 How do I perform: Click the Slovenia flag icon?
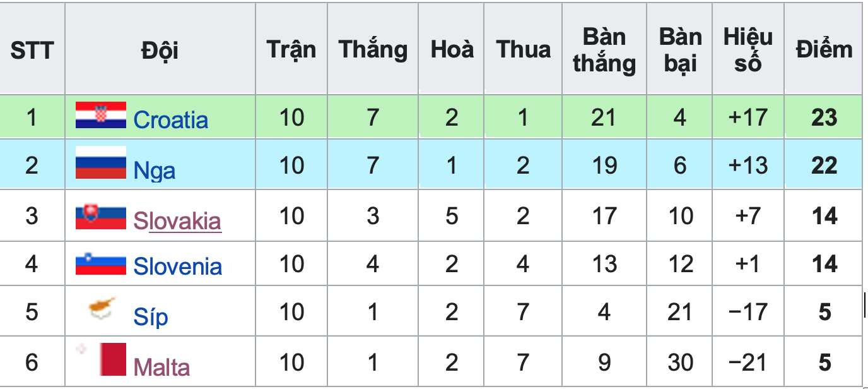coord(101,263)
